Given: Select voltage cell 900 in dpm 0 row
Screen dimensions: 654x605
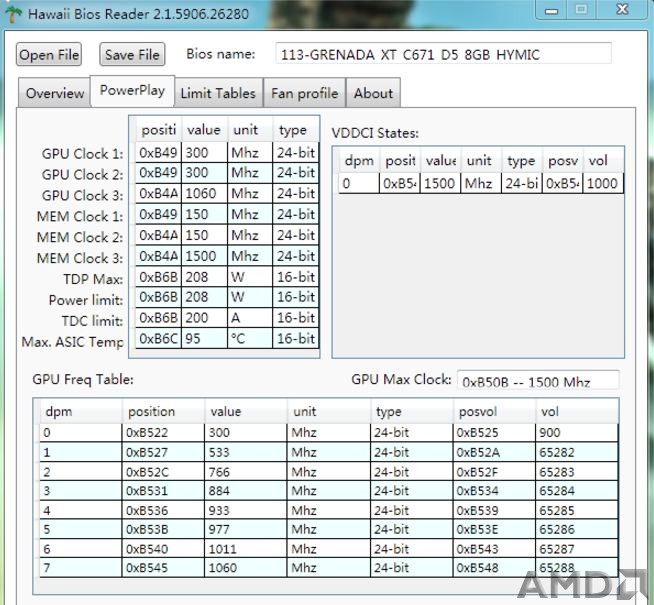Looking at the screenshot, I should (x=576, y=433).
